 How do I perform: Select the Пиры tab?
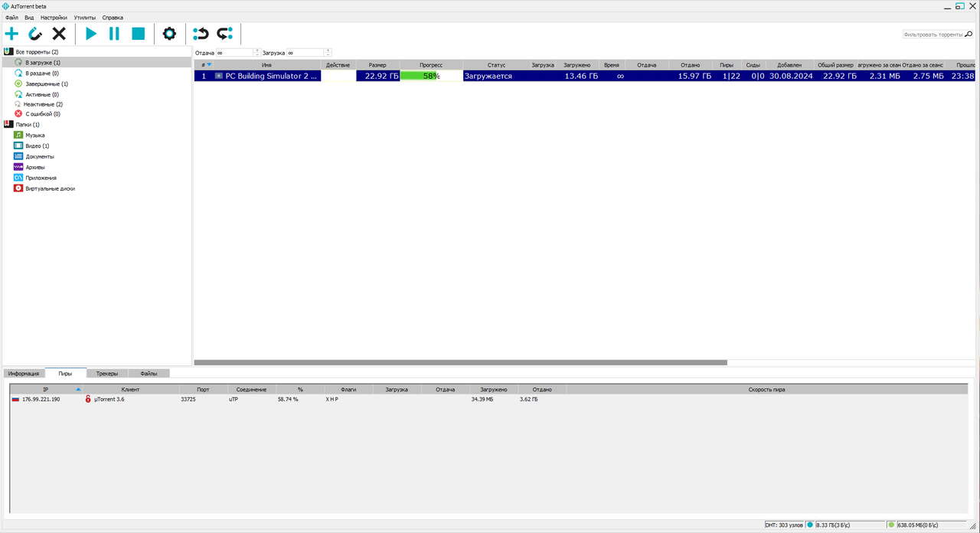(65, 373)
